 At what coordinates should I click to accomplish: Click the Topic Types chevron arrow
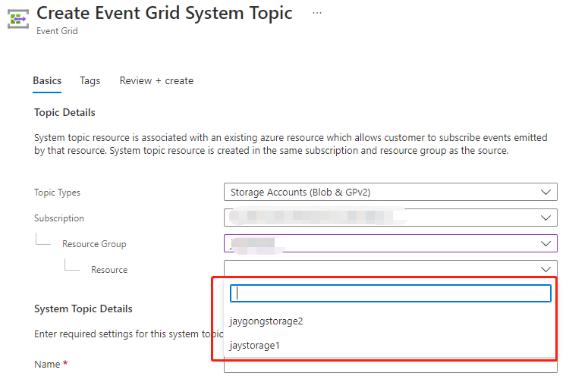[x=546, y=192]
